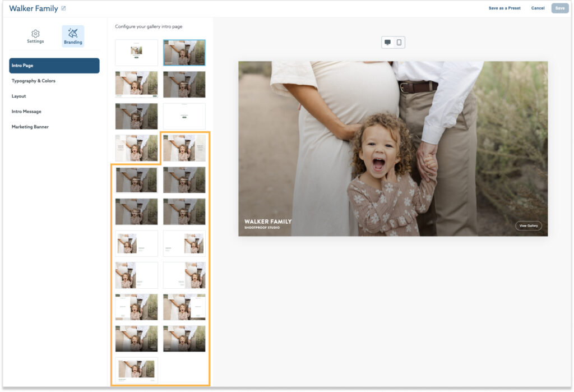Open the Layout section

click(18, 96)
